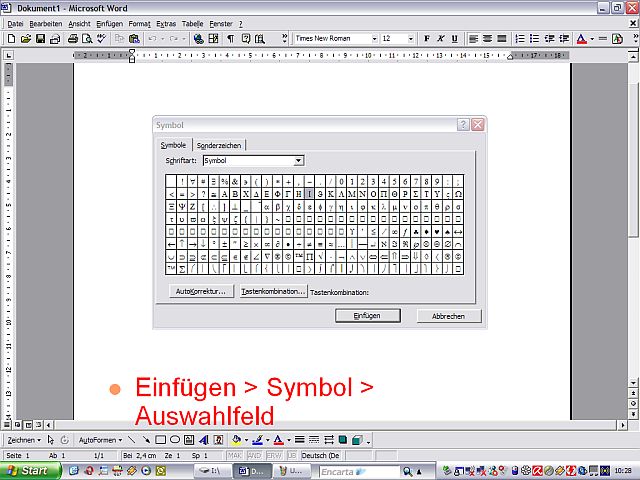Toggle Italic formatting button
The height and width of the screenshot is (480, 640).
(441, 39)
